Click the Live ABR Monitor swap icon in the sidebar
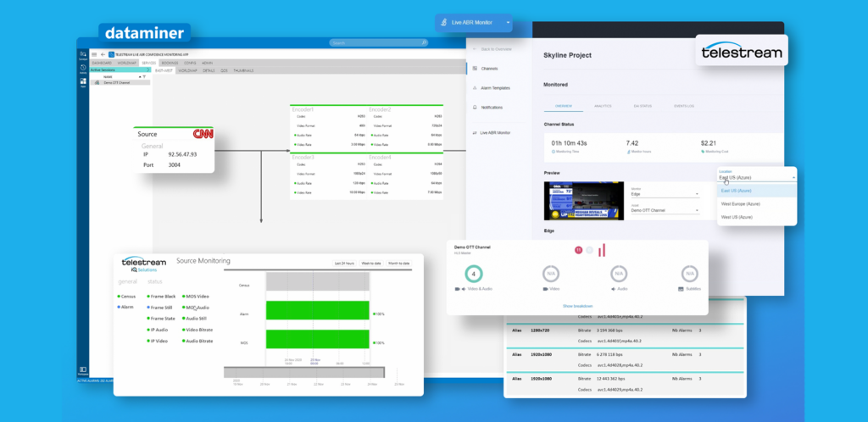The image size is (868, 422). tap(475, 133)
